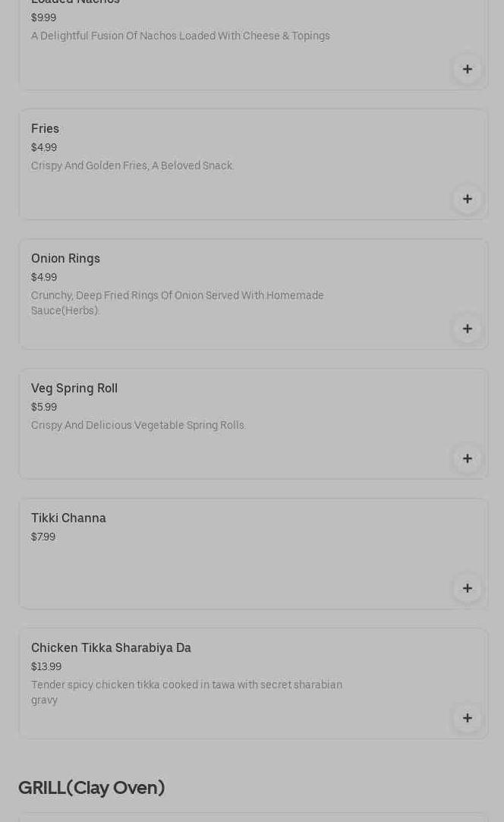Click the Crispy And Golden Fries description

pos(132,166)
